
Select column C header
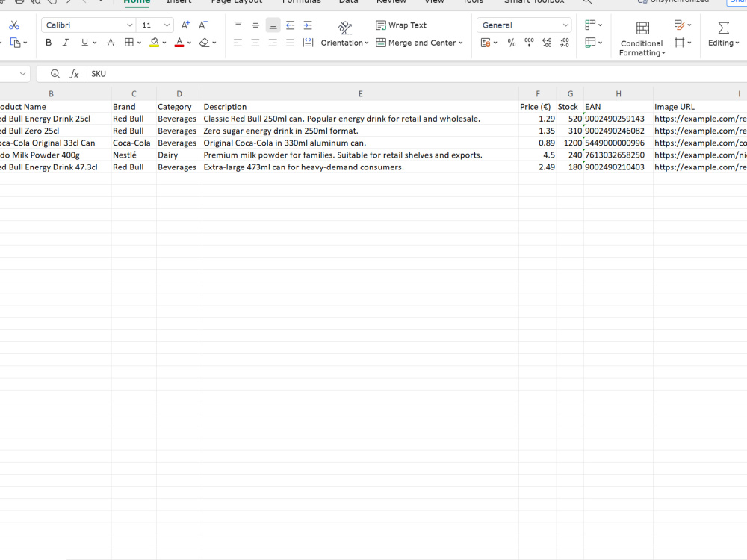click(134, 94)
